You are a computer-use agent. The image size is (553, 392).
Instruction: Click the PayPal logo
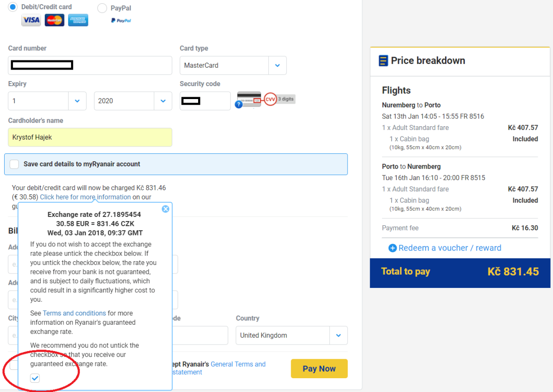pyautogui.click(x=121, y=21)
